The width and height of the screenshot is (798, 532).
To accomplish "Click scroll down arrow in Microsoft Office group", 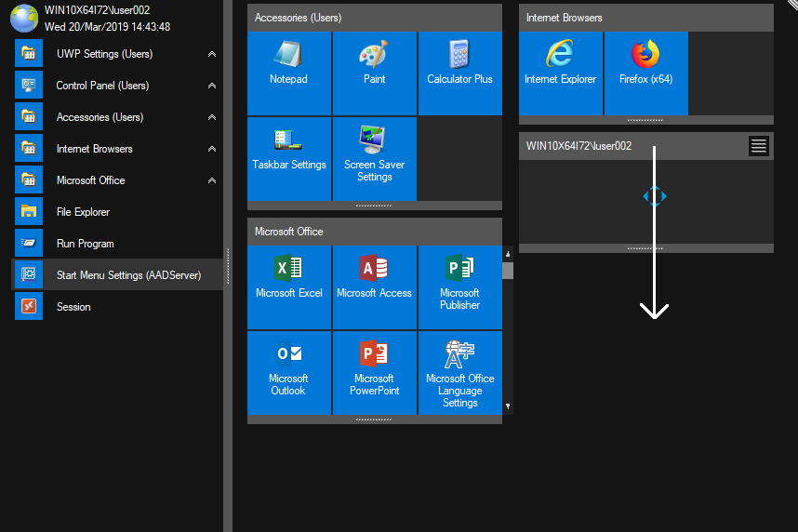I will tap(508, 406).
